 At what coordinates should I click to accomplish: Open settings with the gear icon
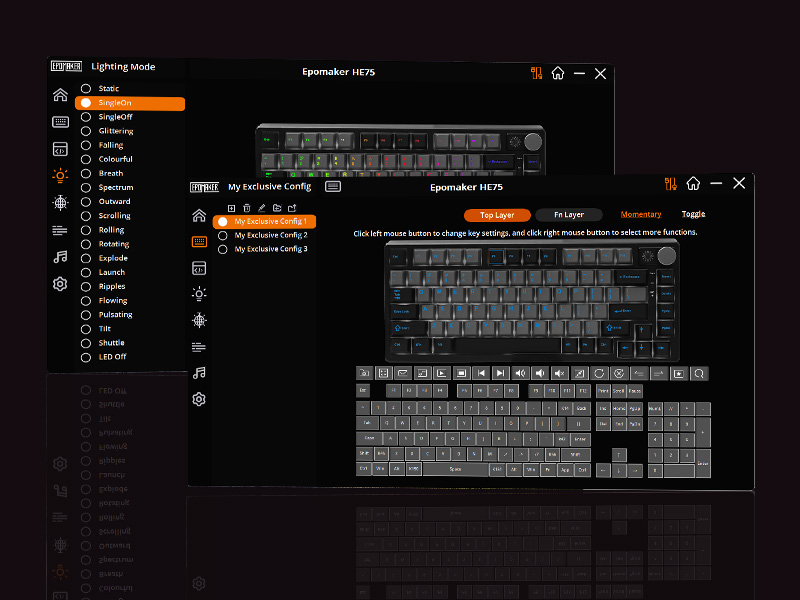click(199, 398)
